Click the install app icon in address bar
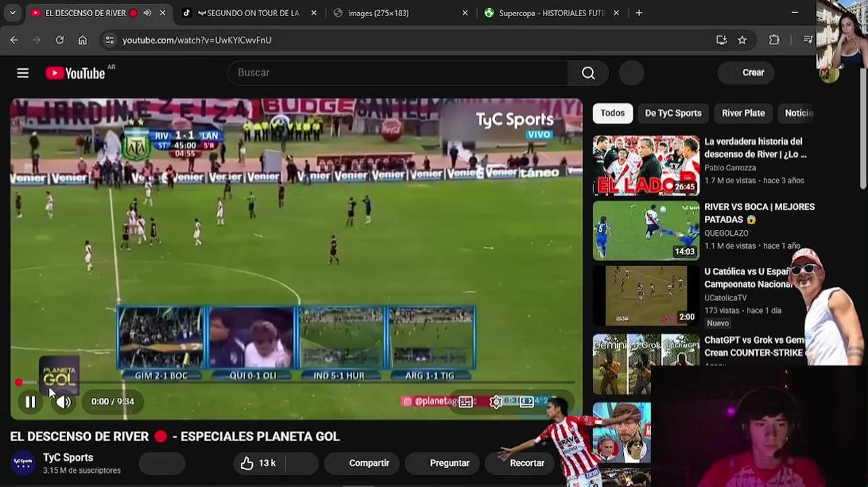 click(x=721, y=40)
